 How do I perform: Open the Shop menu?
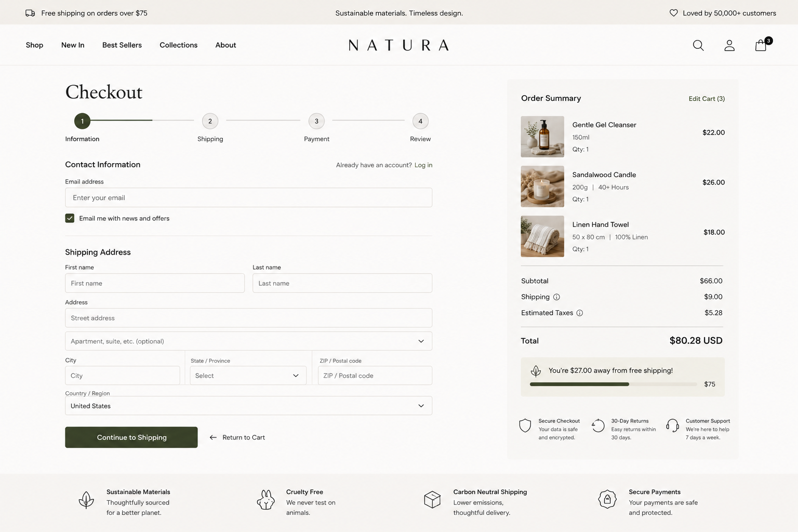(x=34, y=45)
